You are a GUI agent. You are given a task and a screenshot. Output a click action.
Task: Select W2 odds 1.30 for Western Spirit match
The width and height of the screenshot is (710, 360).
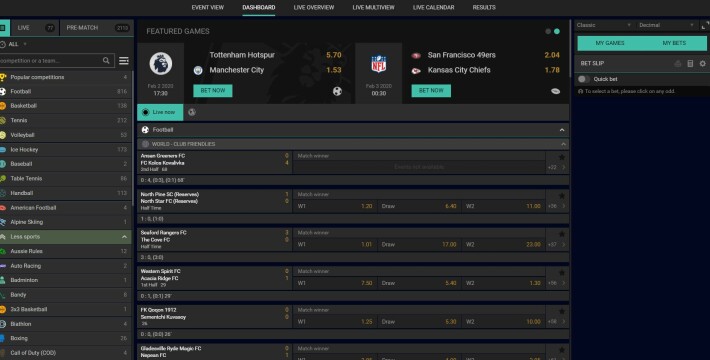[x=503, y=283]
